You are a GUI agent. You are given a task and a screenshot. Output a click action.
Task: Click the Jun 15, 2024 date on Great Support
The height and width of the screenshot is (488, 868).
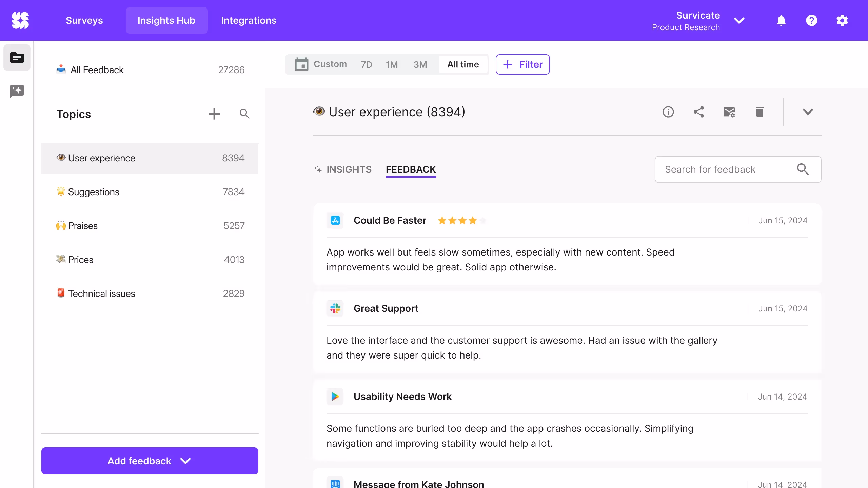783,308
